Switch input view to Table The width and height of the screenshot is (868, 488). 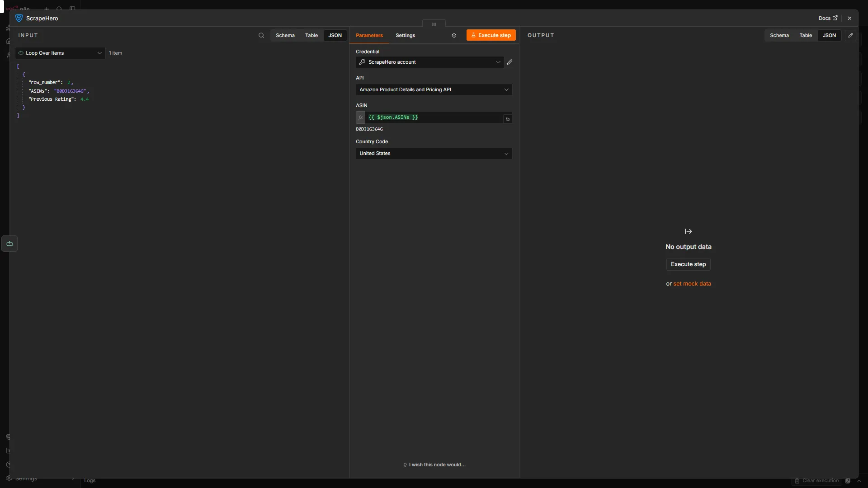coord(311,35)
